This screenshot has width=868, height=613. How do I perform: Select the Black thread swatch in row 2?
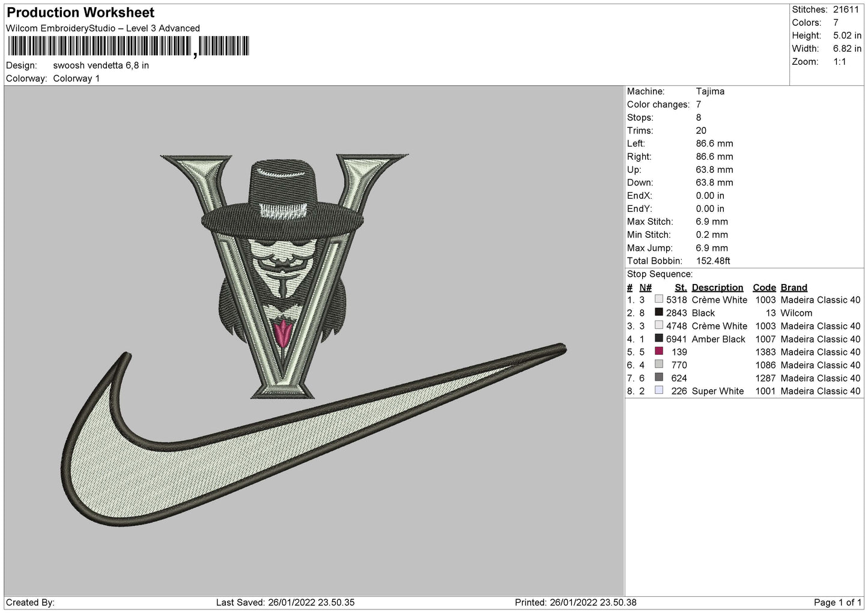click(x=659, y=313)
